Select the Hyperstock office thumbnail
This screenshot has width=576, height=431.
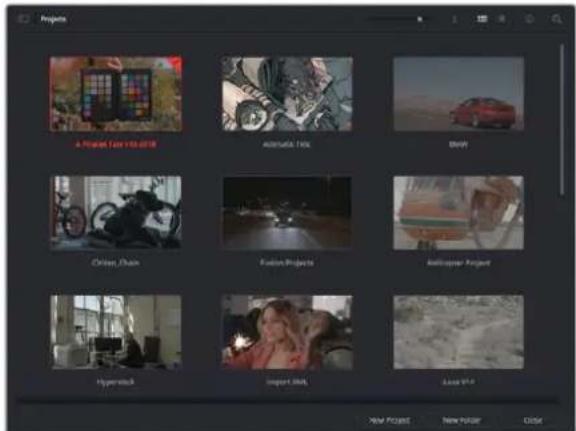116,332
